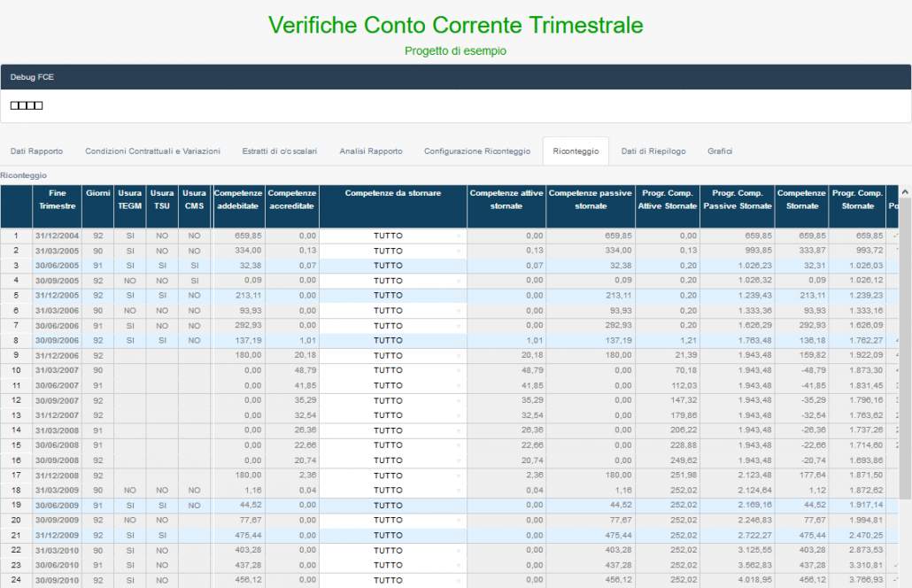Expand the TUTTO dropdown for 31/03/2005
Viewport: 912px width, 588px height.
(x=393, y=251)
